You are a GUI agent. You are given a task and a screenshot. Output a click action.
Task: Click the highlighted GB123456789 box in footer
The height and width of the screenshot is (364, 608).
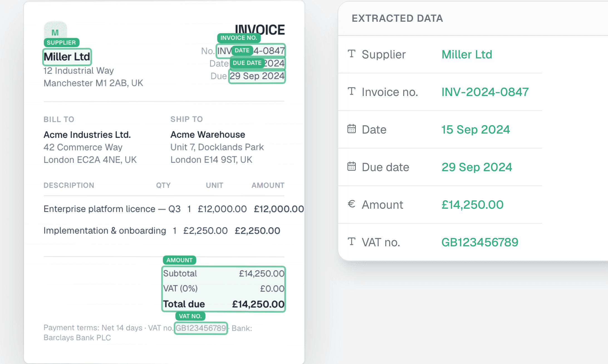201,328
